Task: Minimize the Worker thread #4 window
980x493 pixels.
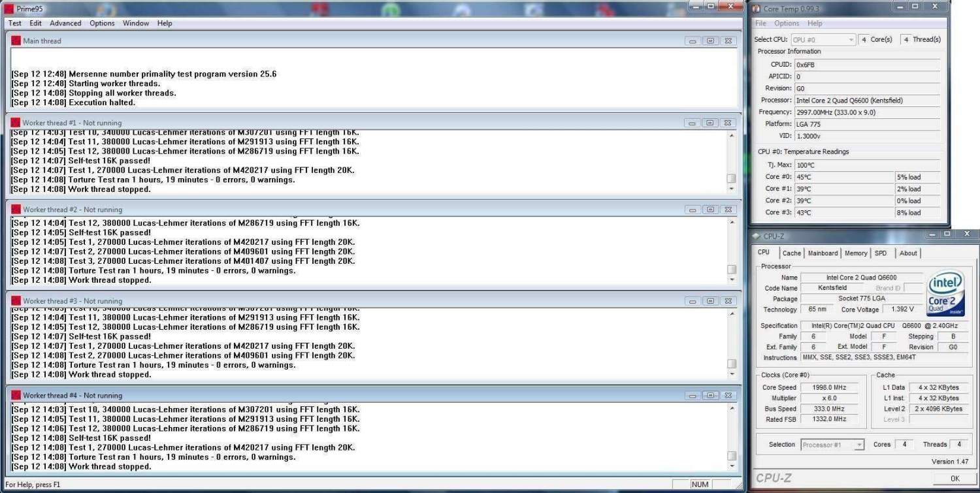Action: (x=693, y=395)
